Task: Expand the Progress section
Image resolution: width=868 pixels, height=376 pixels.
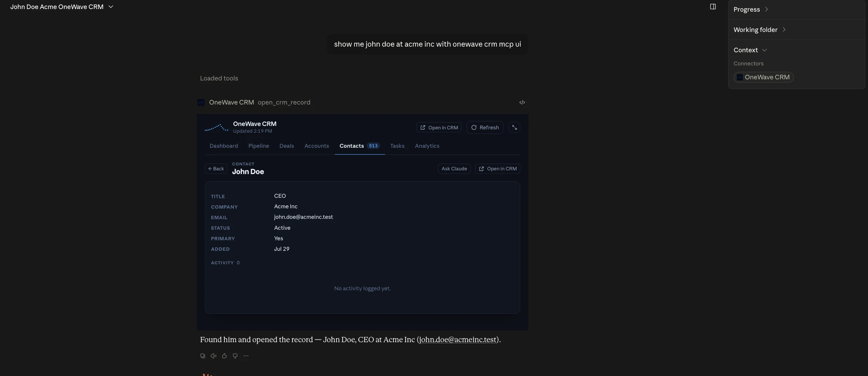Action: (x=751, y=9)
